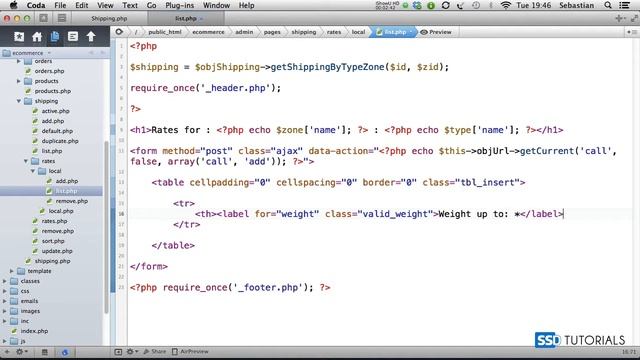Click the path bar navigator circle icon
This screenshot has height=360, width=640.
click(x=119, y=32)
